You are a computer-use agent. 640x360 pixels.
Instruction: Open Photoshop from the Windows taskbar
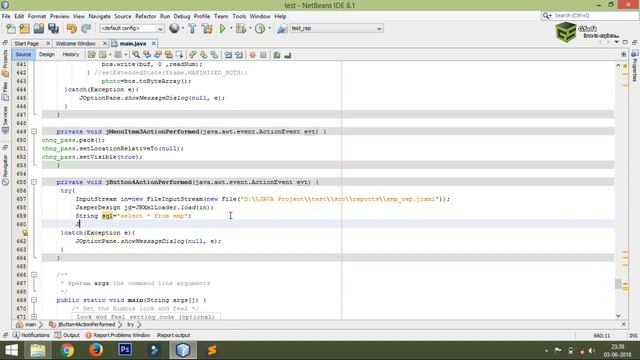(x=125, y=350)
